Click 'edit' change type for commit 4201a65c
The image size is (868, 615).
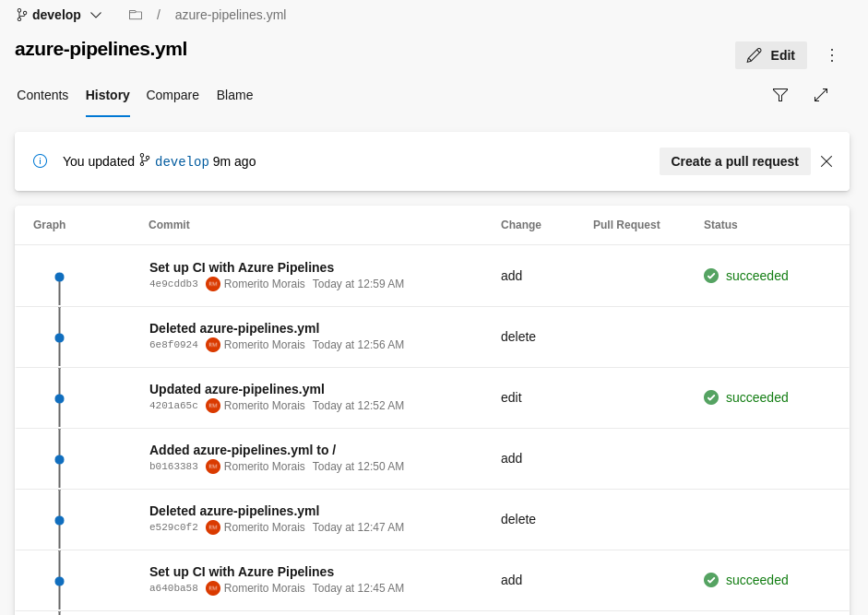coord(511,397)
